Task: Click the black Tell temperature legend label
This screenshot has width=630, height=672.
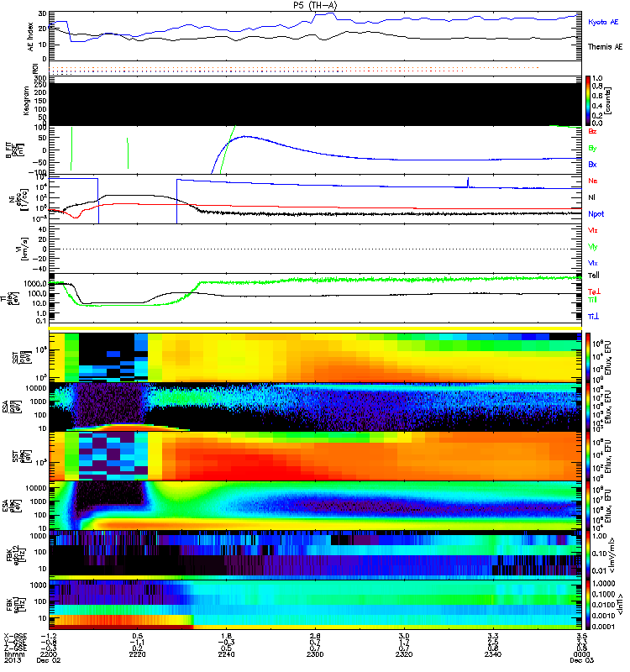Action: [x=594, y=276]
